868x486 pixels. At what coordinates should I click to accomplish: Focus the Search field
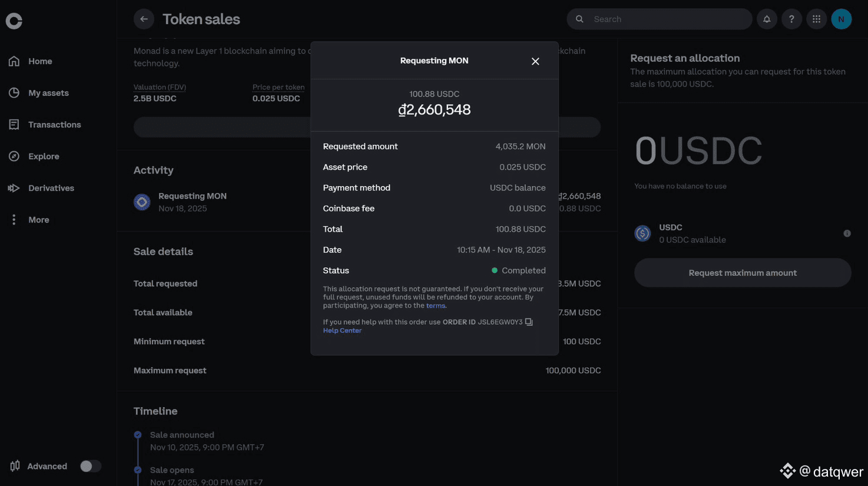[x=665, y=19]
